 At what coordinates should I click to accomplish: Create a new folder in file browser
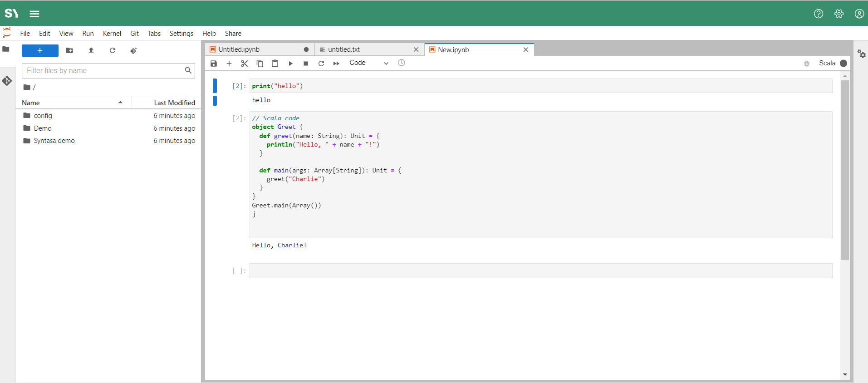pyautogui.click(x=69, y=50)
